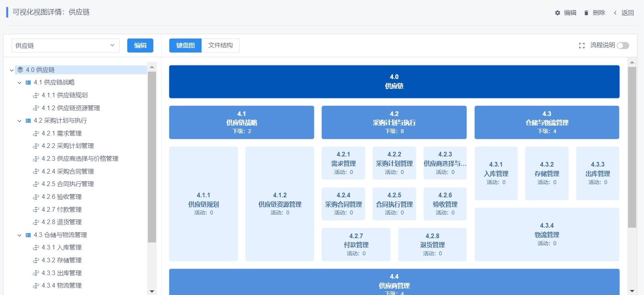Open the 供应链 dropdown selector
644x295 pixels.
(65, 46)
